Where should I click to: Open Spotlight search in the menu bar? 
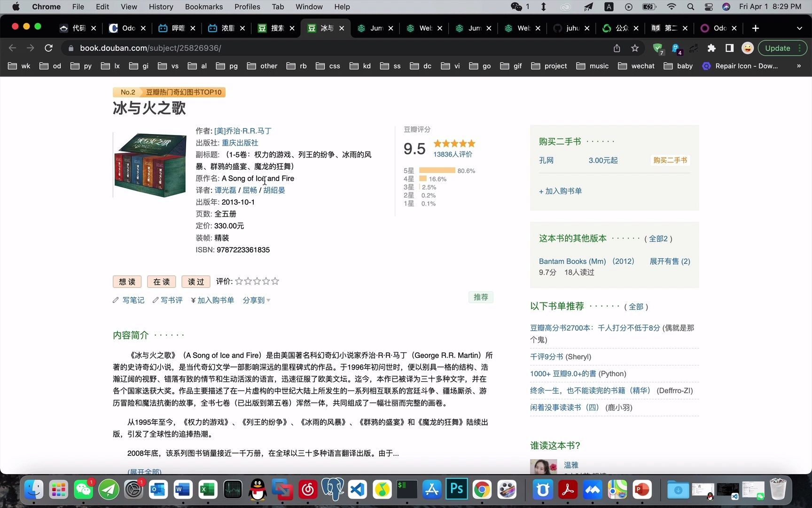pos(690,7)
